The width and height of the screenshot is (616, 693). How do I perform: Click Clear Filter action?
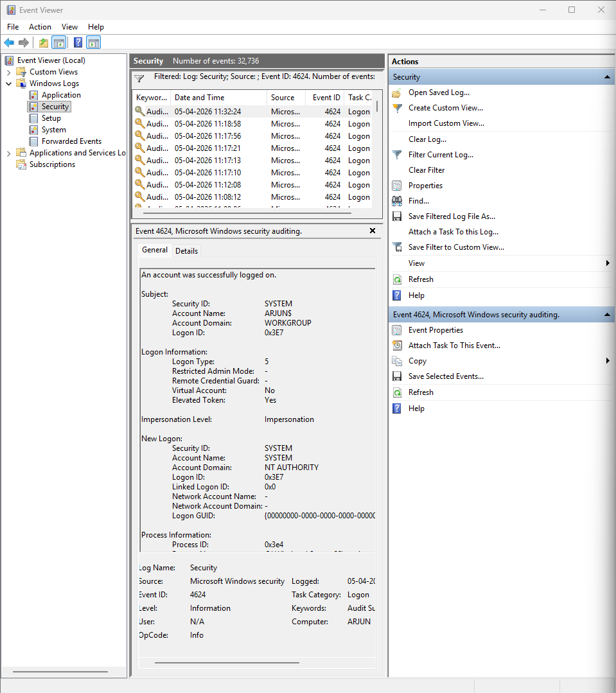[426, 170]
